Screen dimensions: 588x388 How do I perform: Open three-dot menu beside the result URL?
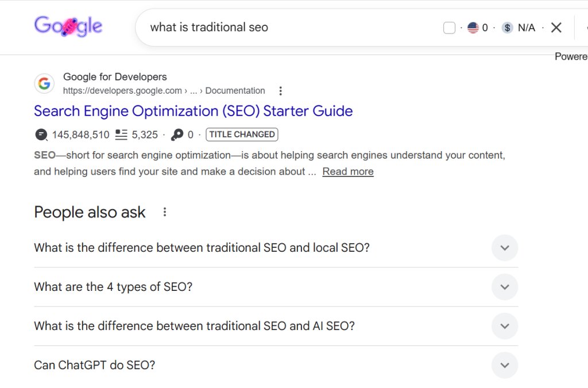click(280, 91)
